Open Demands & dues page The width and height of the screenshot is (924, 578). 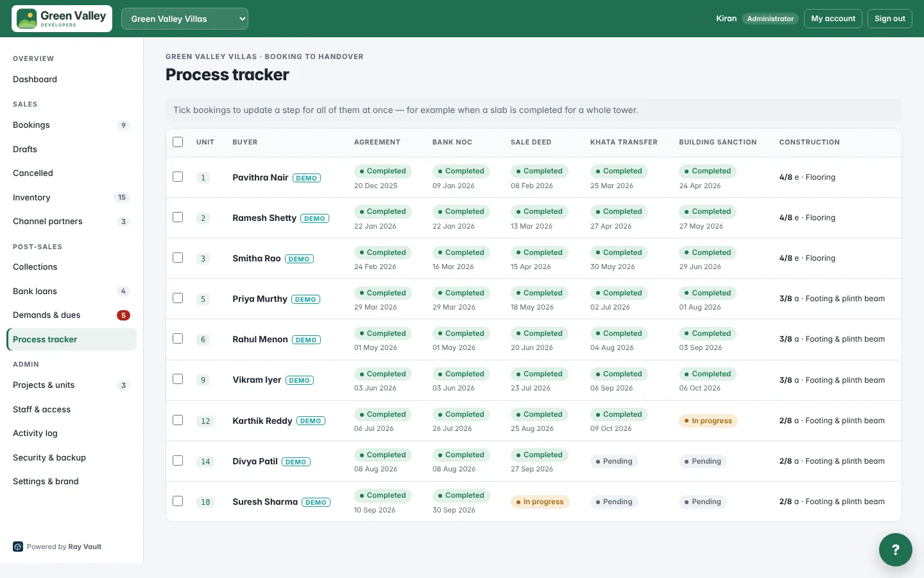(x=71, y=315)
